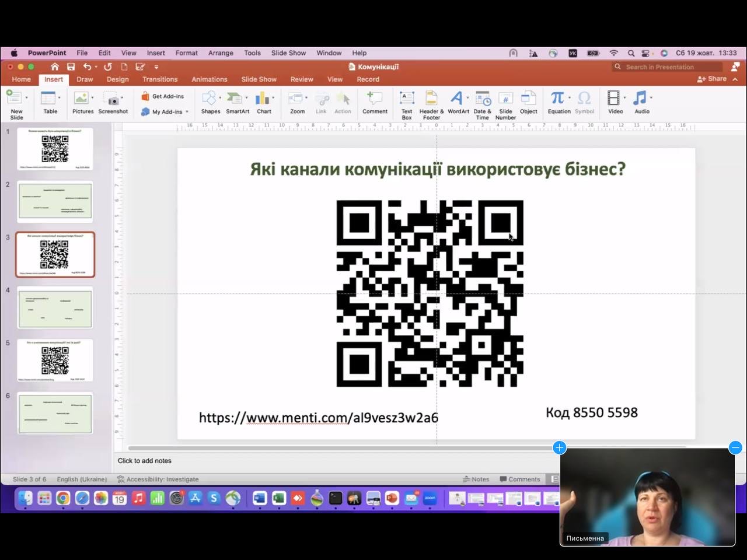The width and height of the screenshot is (747, 560).
Task: Open the Review ribbon tab
Action: coord(302,79)
